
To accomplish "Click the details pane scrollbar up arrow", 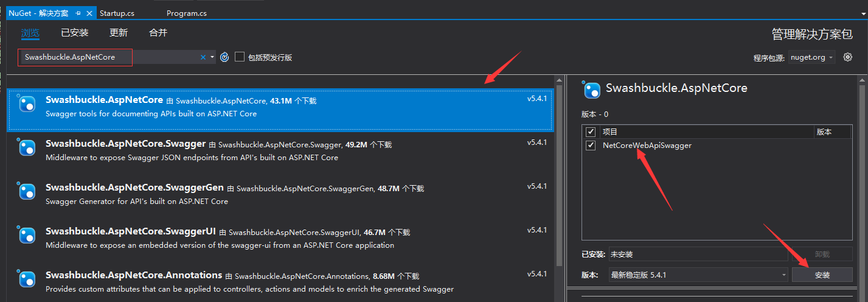I will [x=862, y=80].
